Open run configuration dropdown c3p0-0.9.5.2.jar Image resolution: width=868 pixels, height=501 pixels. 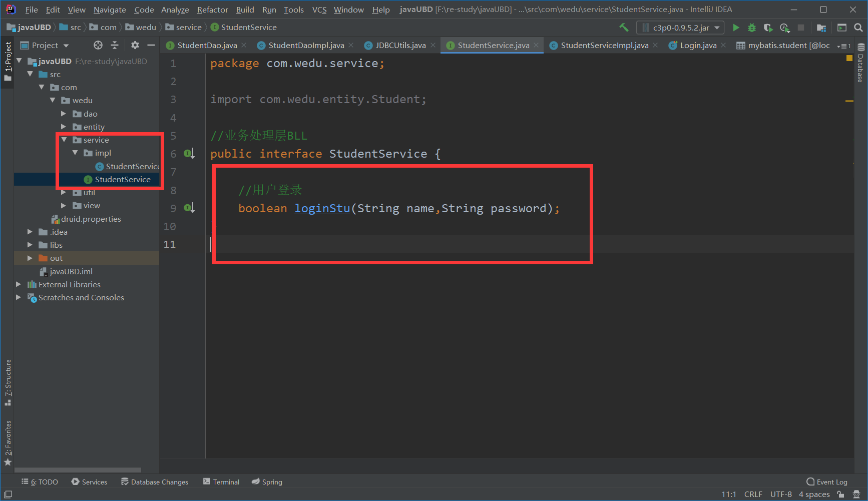[x=680, y=28]
